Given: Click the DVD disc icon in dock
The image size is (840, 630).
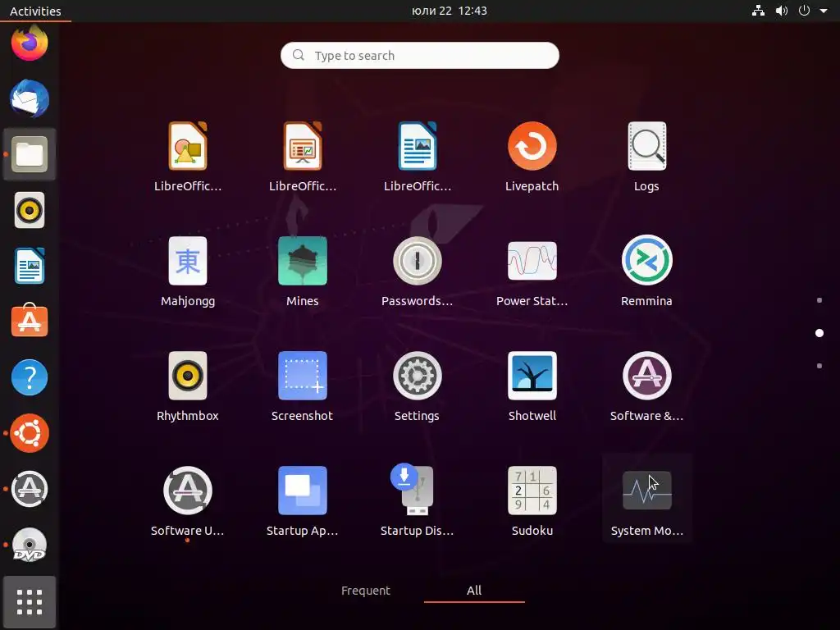Looking at the screenshot, I should pyautogui.click(x=30, y=545).
